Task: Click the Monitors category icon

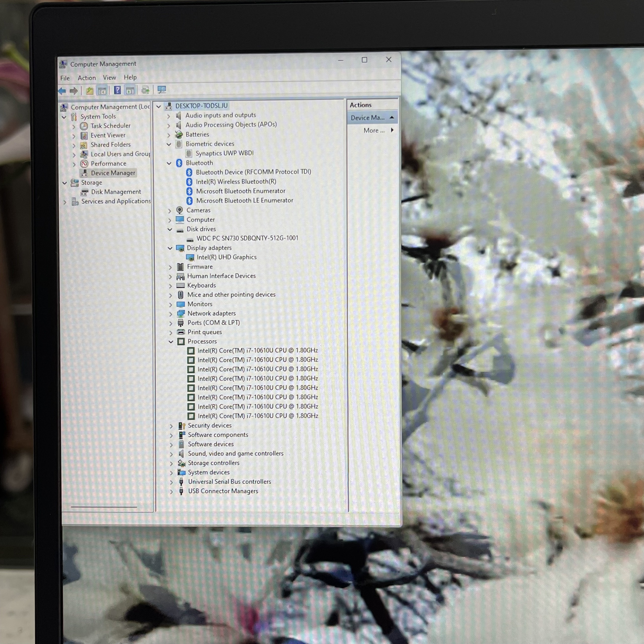Action: click(181, 304)
